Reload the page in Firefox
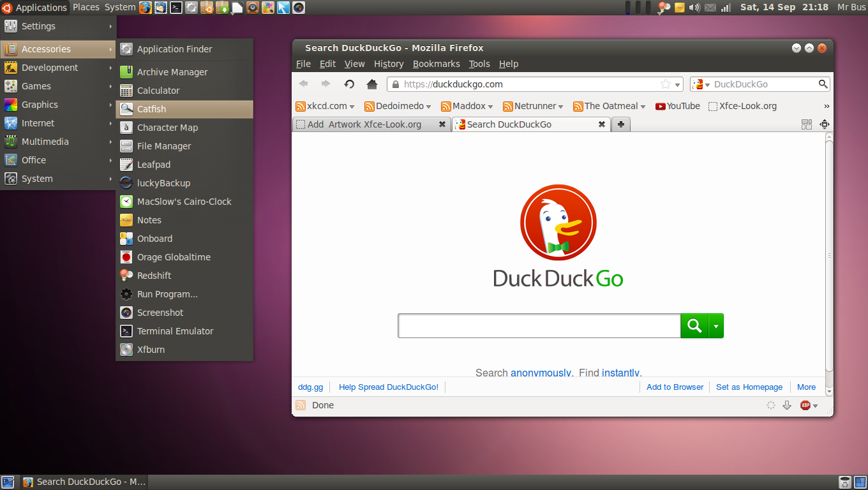This screenshot has width=868, height=490. coord(349,84)
